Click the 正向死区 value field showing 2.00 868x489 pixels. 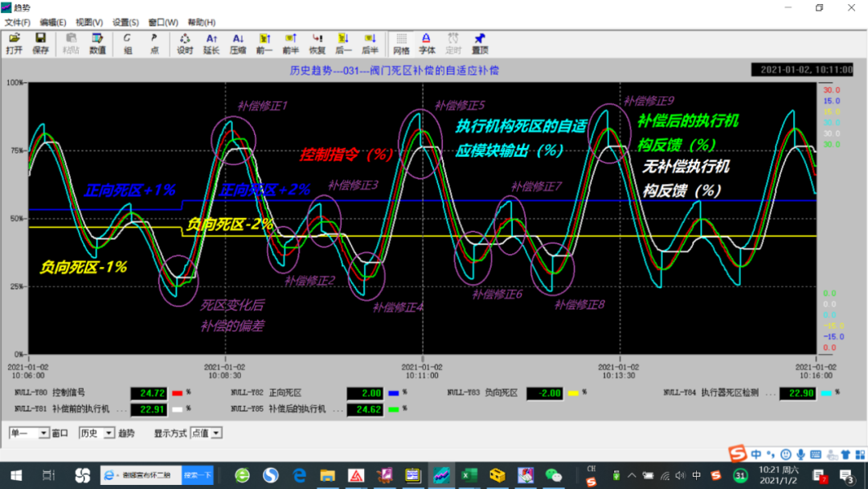[364, 393]
